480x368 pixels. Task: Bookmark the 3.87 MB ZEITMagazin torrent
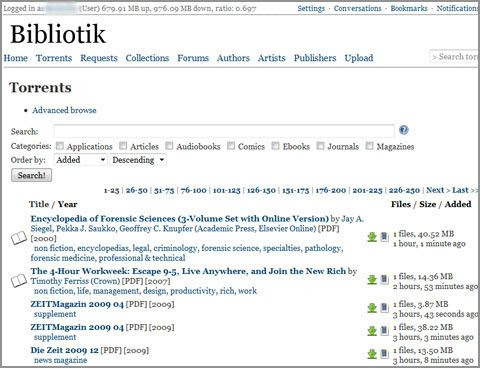pos(384,307)
